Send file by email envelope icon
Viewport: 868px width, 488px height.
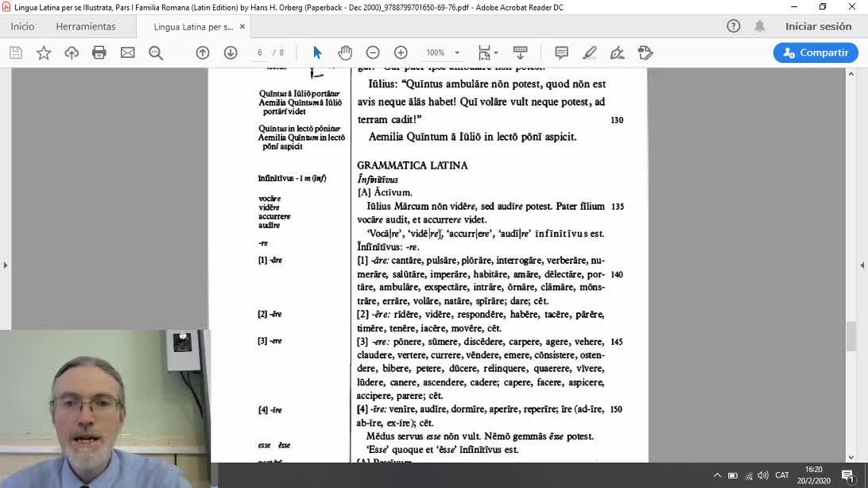(x=127, y=52)
